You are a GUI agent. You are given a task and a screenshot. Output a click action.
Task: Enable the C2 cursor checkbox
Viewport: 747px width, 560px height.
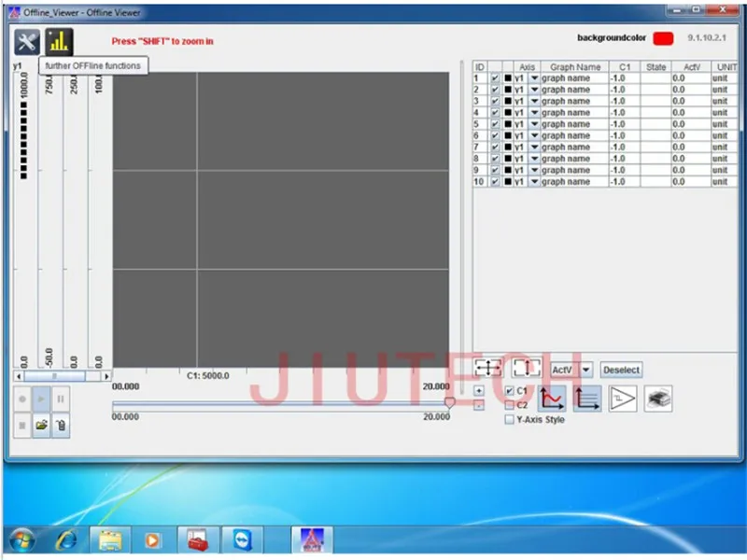(x=509, y=405)
